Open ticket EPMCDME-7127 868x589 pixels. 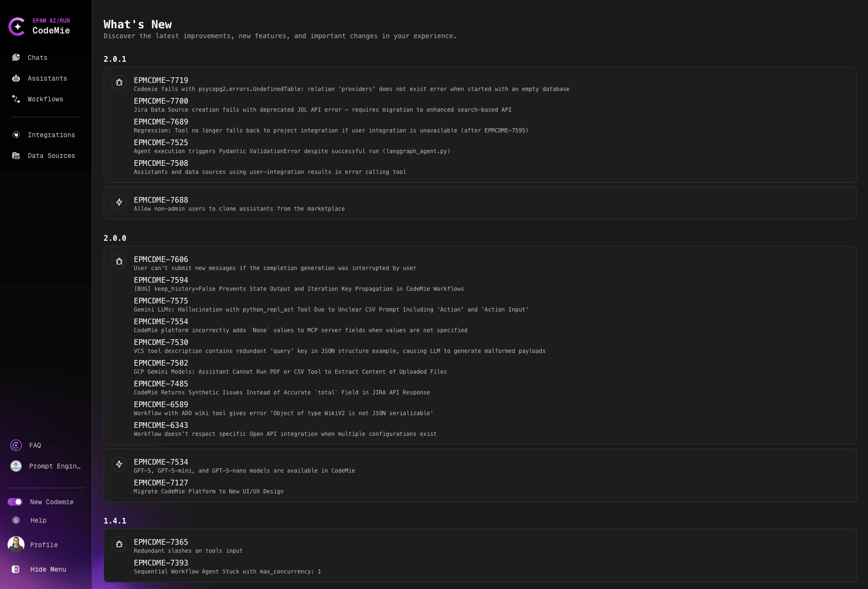click(x=161, y=483)
